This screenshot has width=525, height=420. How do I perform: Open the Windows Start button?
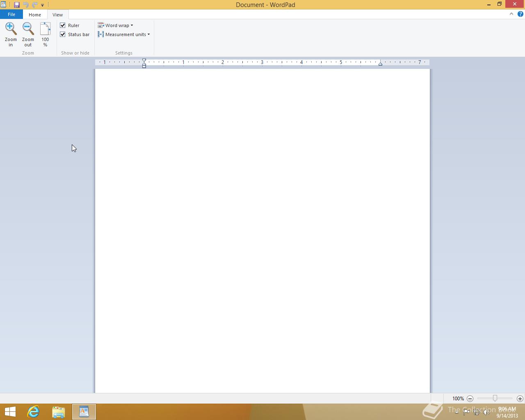coord(10,412)
